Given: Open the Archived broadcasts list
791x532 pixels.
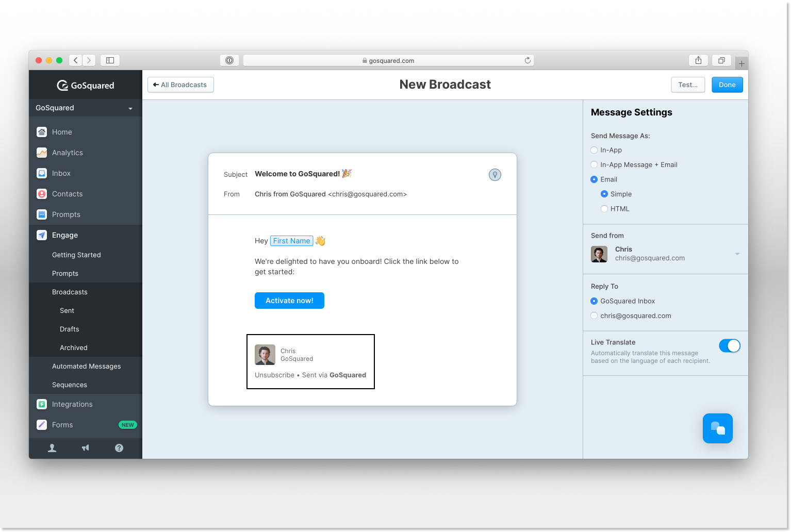Looking at the screenshot, I should (x=74, y=347).
